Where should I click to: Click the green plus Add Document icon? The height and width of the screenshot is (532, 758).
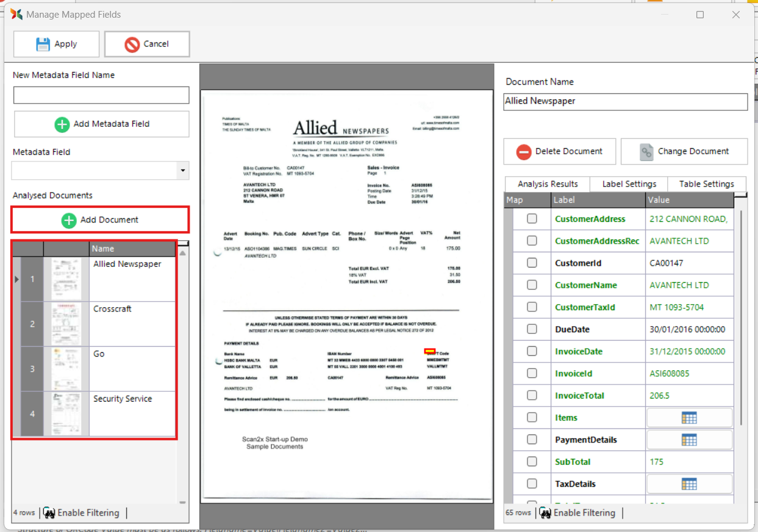(x=69, y=220)
